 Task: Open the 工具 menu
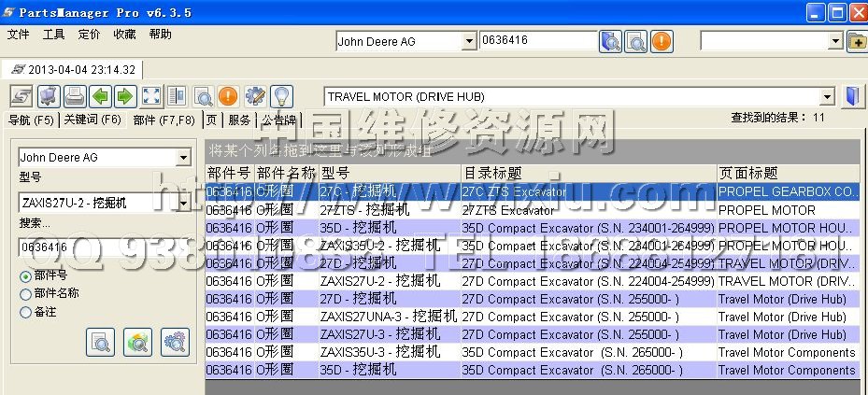point(53,35)
